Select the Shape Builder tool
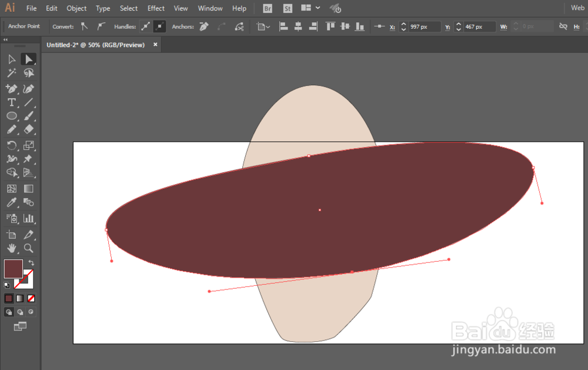 coord(12,172)
